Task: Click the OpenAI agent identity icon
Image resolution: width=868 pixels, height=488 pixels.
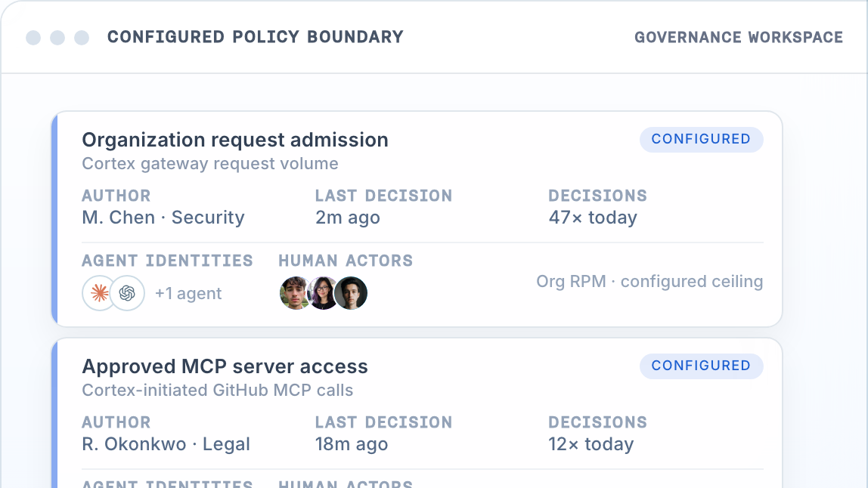Action: 127,293
